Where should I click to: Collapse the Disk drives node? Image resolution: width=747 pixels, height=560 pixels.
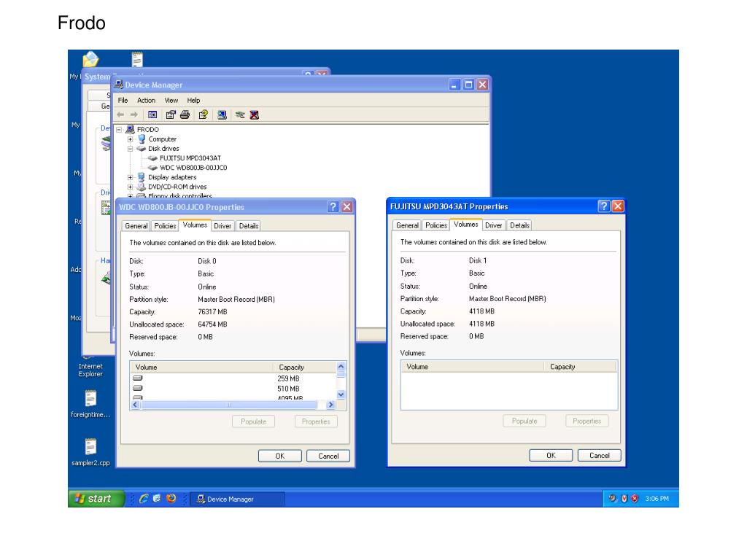pyautogui.click(x=130, y=149)
